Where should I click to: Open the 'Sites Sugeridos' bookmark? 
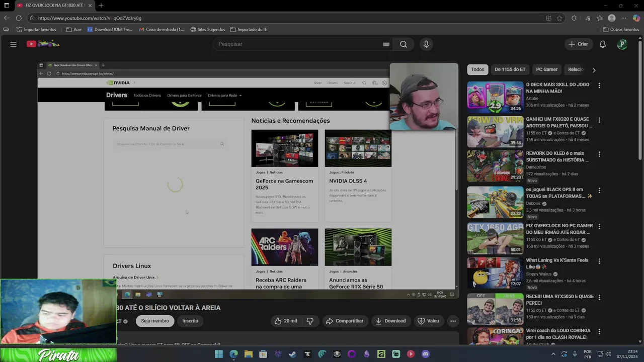click(208, 30)
